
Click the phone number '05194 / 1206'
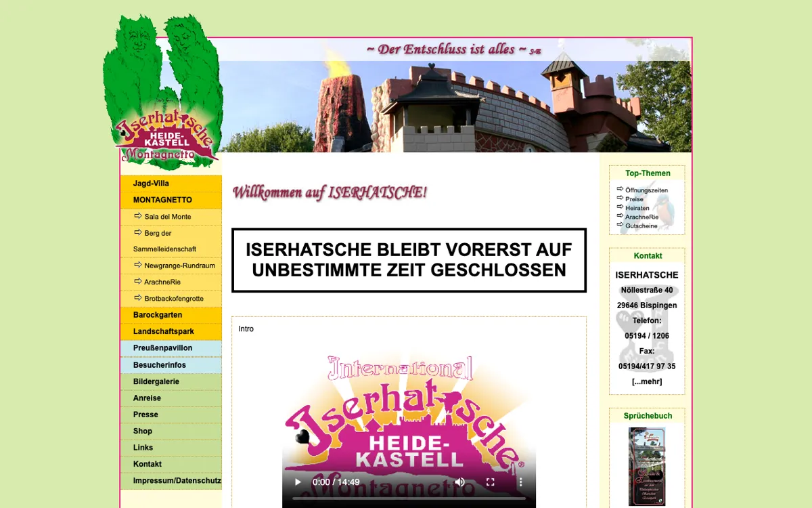[x=647, y=336]
